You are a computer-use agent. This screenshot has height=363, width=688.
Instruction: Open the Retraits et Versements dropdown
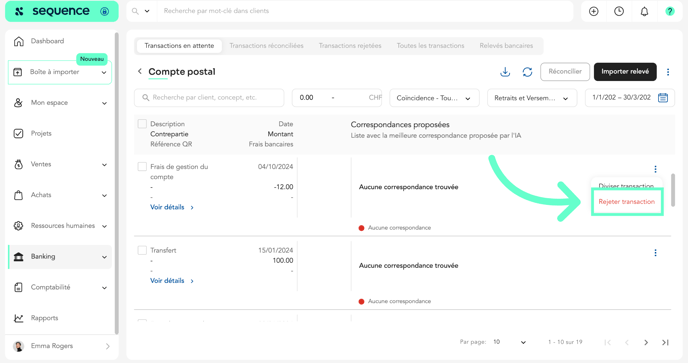[x=532, y=98]
